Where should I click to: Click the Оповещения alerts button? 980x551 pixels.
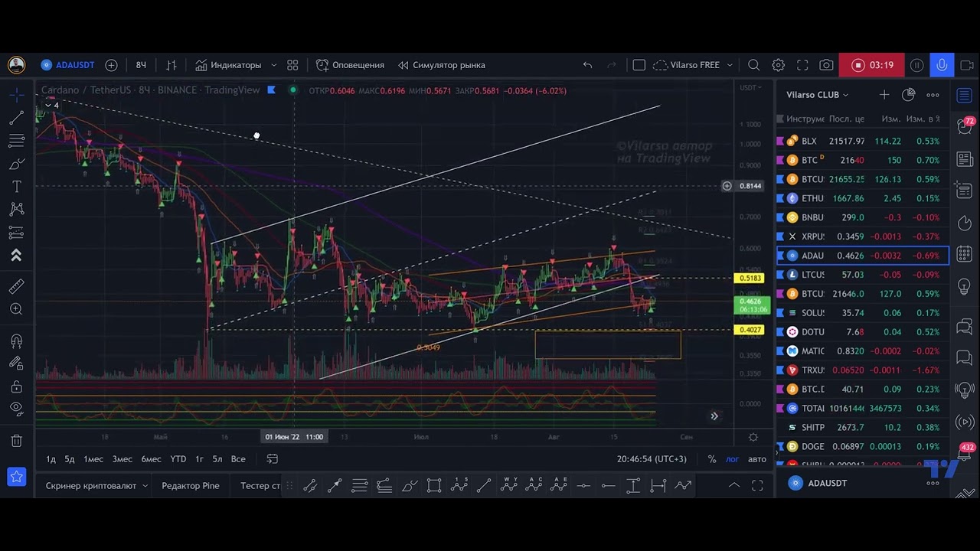pos(350,65)
